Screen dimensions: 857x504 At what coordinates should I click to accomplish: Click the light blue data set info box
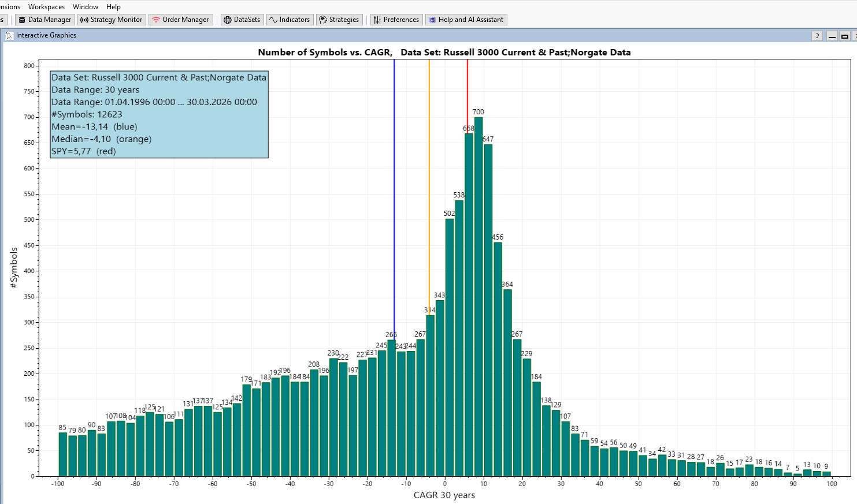(x=159, y=114)
